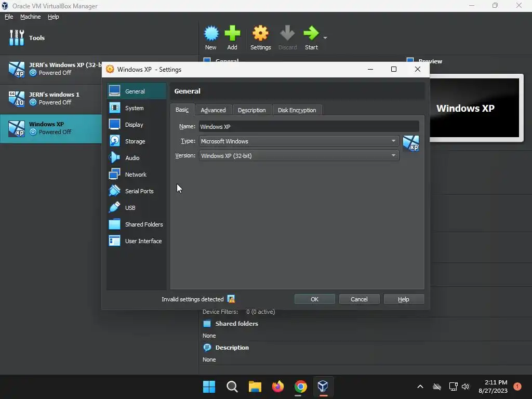This screenshot has height=399, width=532.
Task: Click OK to confirm settings
Action: point(314,299)
